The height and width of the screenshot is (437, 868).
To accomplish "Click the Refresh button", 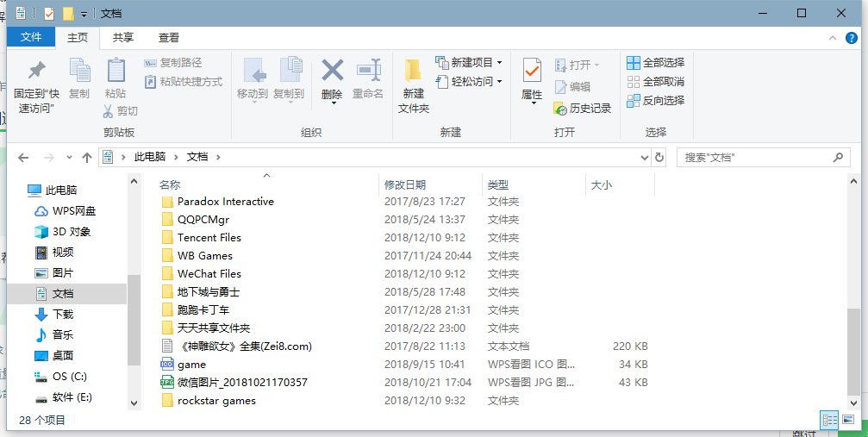I will pos(659,157).
